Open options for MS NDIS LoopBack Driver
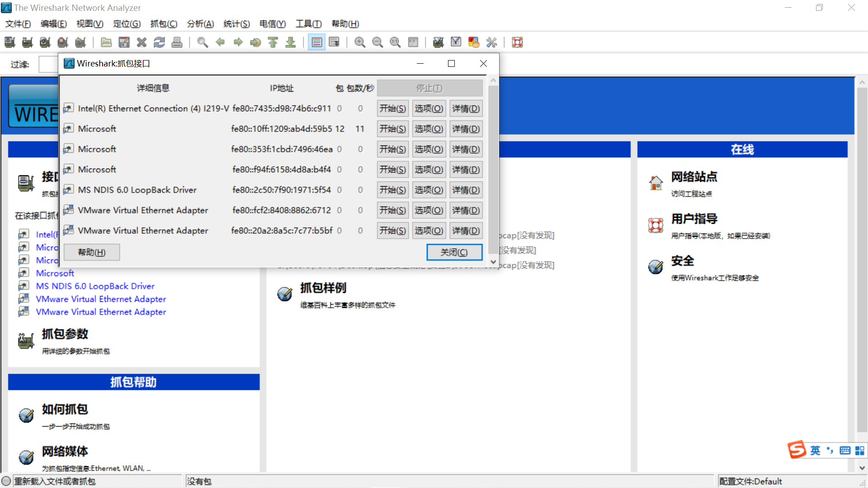This screenshot has width=868, height=488. tap(429, 190)
